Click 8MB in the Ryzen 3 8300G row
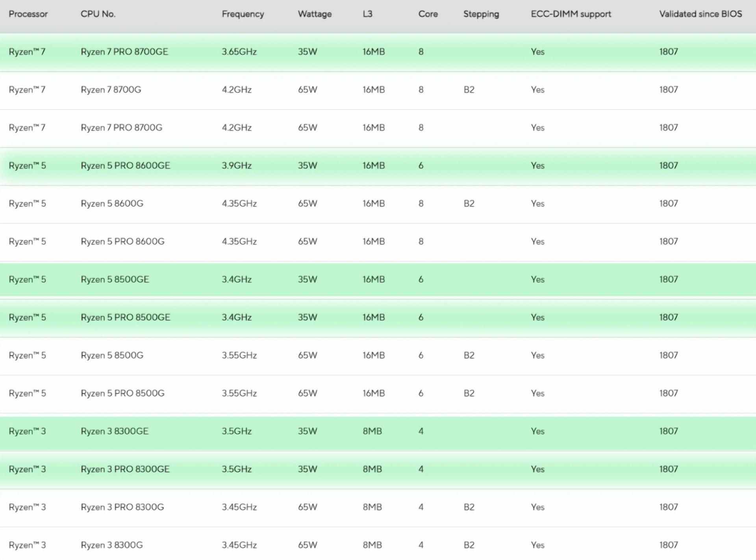 [372, 545]
